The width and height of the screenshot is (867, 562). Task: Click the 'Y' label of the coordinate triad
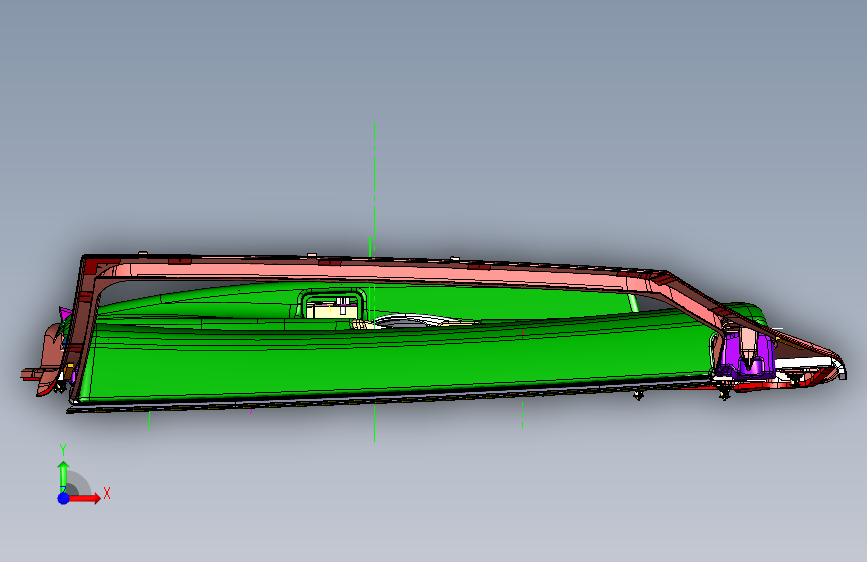click(63, 450)
